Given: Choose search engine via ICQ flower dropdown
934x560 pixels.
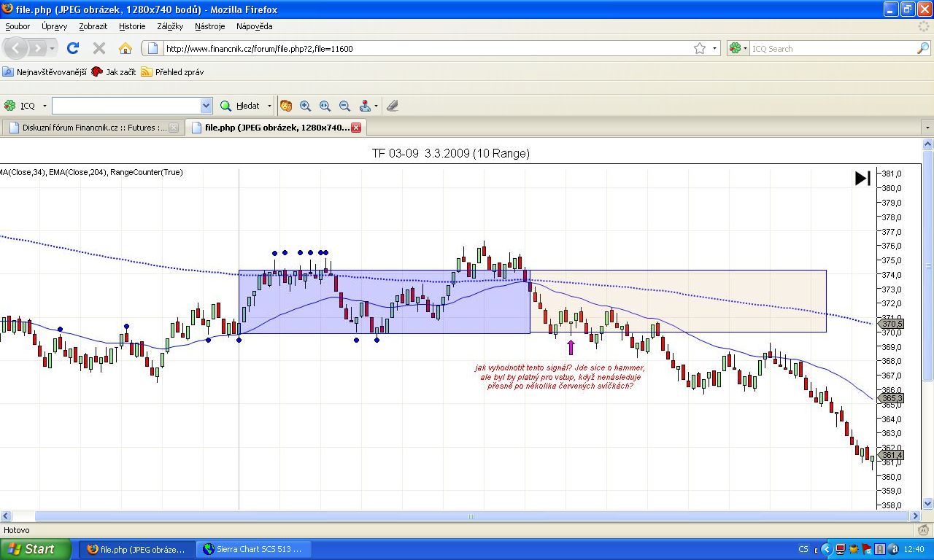Looking at the screenshot, I should [x=738, y=49].
